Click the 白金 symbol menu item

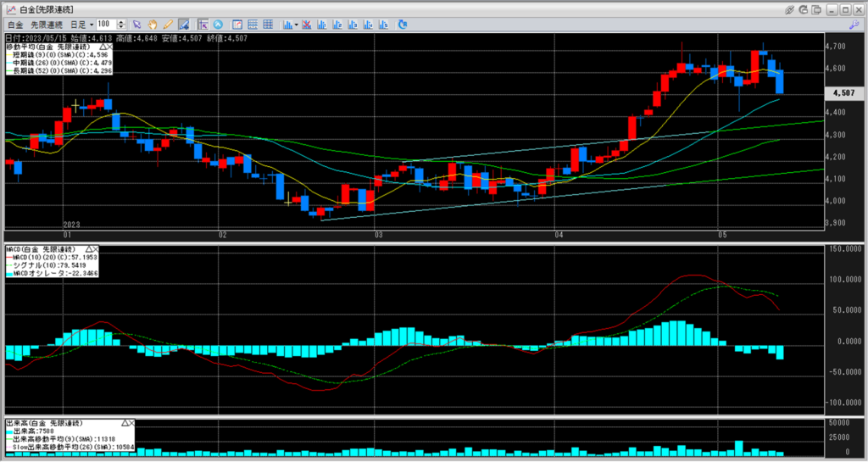(14, 25)
